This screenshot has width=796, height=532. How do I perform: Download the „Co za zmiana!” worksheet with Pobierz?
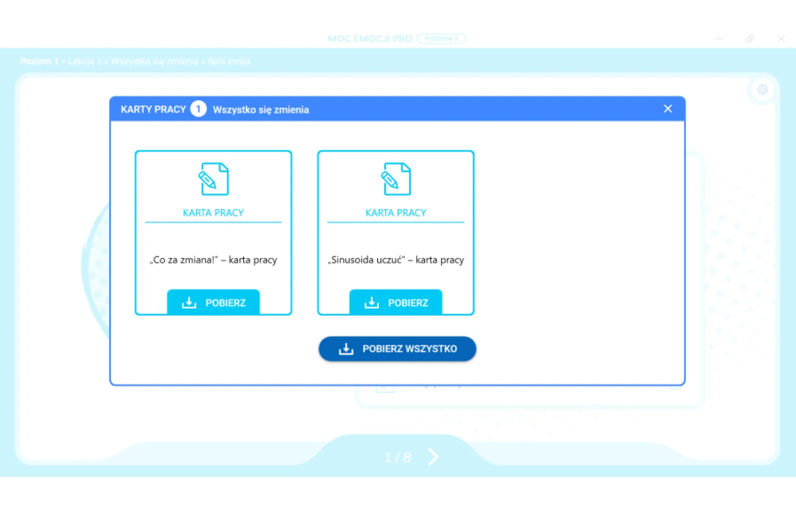click(213, 302)
